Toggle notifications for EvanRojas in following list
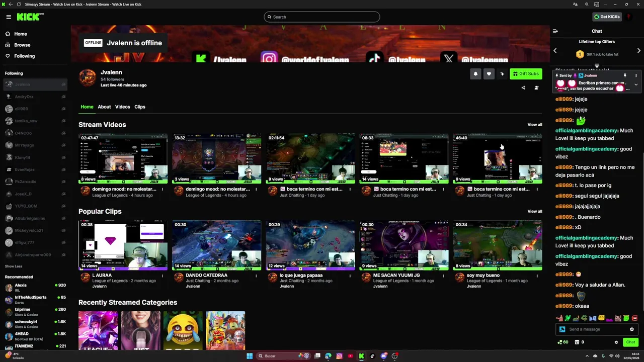Screen dimensions: 644x362 pos(63,169)
